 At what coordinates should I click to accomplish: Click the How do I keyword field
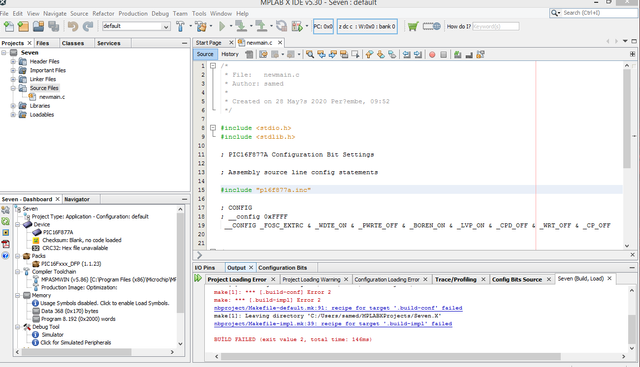click(496, 27)
